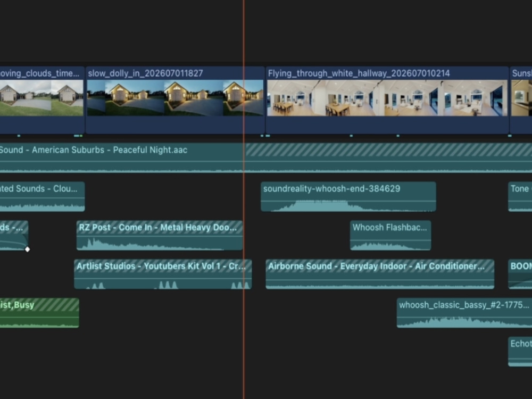This screenshot has height=399, width=532.
Task: Select the Flying_through_white_hallway_202607010214 clip
Action: (387, 100)
